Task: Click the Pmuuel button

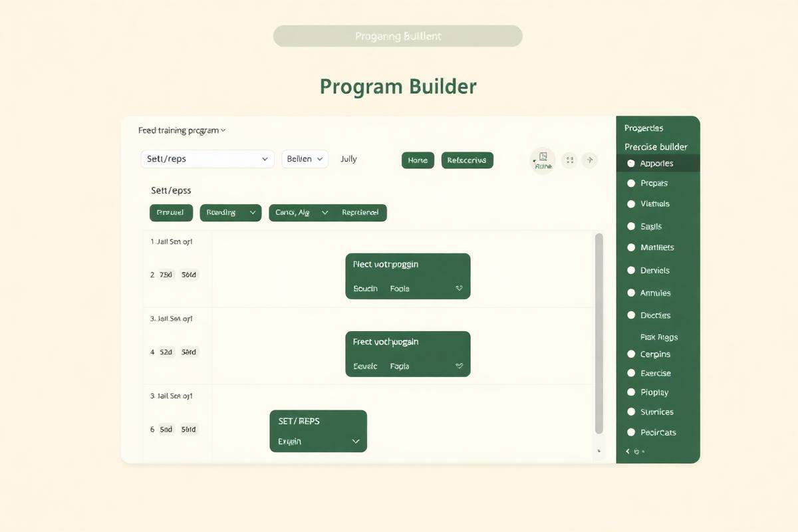Action: coord(171,213)
